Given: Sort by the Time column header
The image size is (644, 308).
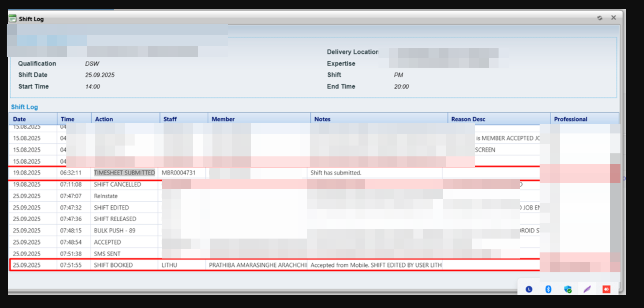Looking at the screenshot, I should [x=74, y=119].
